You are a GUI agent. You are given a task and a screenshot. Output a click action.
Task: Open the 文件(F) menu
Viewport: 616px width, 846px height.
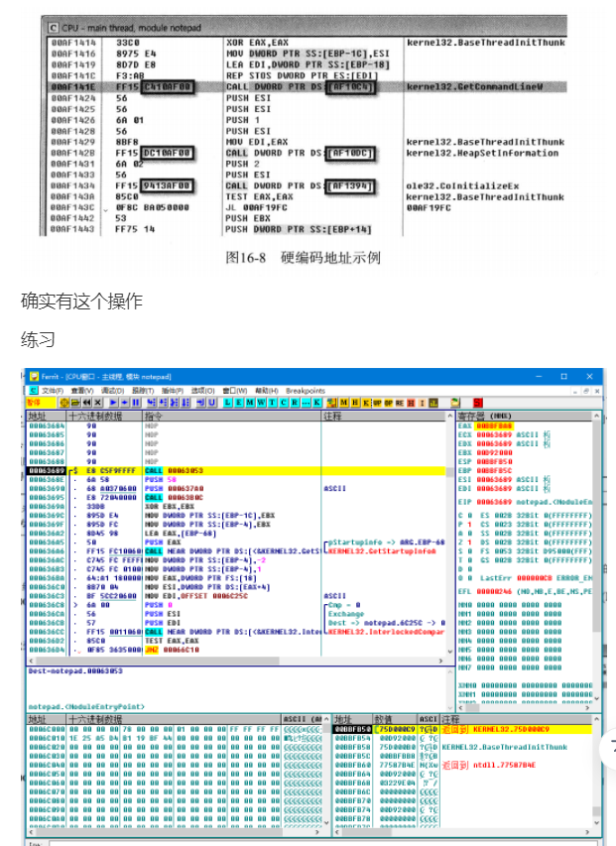pyautogui.click(x=53, y=390)
